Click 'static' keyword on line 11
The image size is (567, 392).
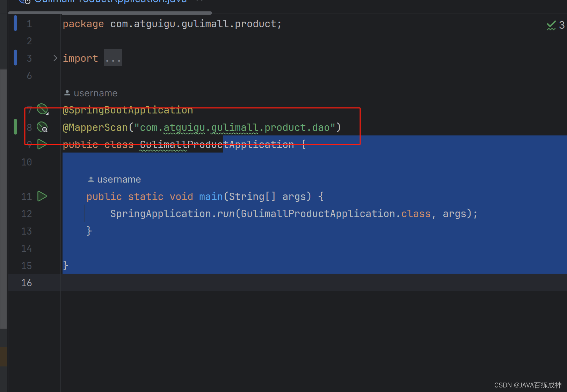tap(146, 197)
